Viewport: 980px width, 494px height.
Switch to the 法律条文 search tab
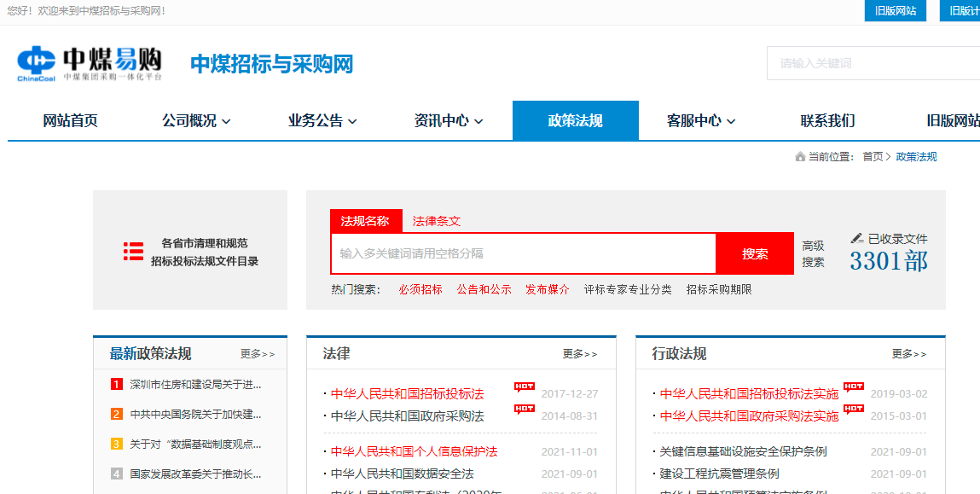[x=437, y=221]
